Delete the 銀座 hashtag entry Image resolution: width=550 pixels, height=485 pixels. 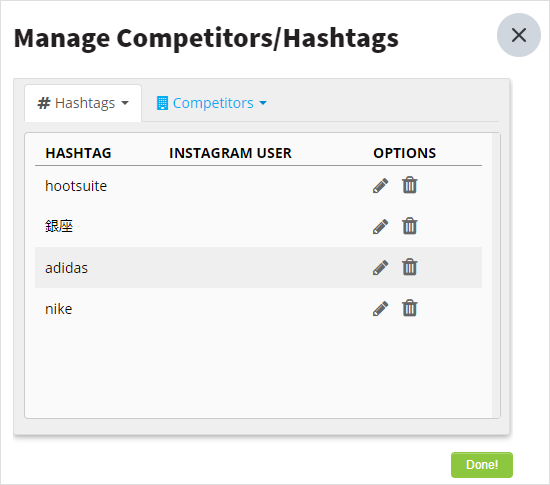coord(409,226)
